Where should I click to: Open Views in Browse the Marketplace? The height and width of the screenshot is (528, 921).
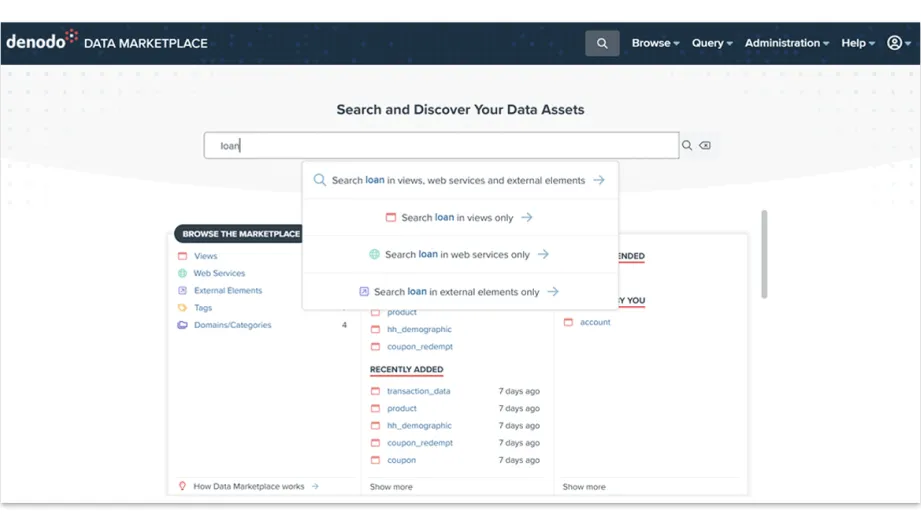[206, 256]
